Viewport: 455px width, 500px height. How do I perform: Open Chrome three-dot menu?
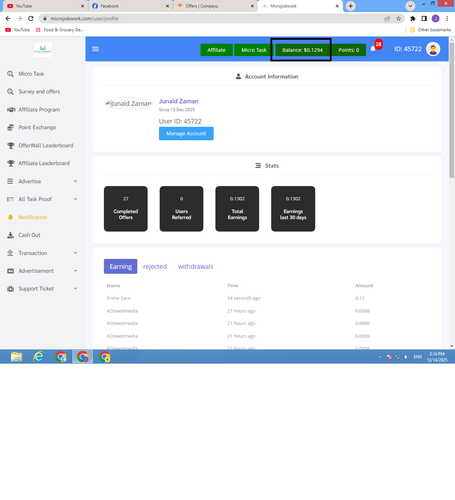[447, 19]
